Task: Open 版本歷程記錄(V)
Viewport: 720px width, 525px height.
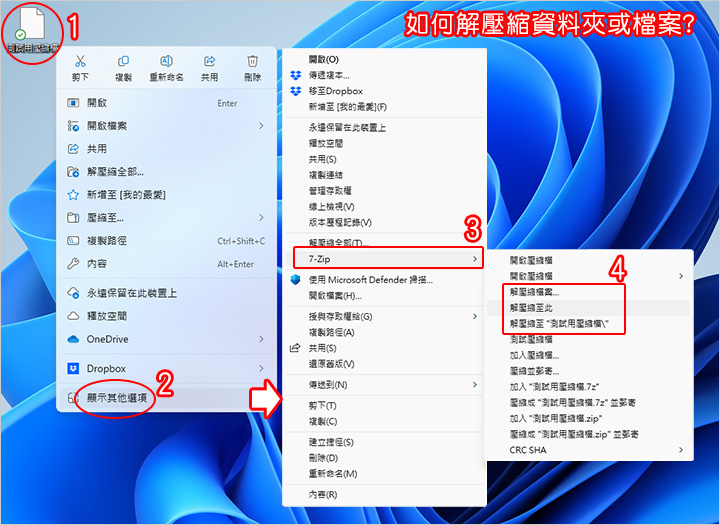Action: click(x=340, y=222)
